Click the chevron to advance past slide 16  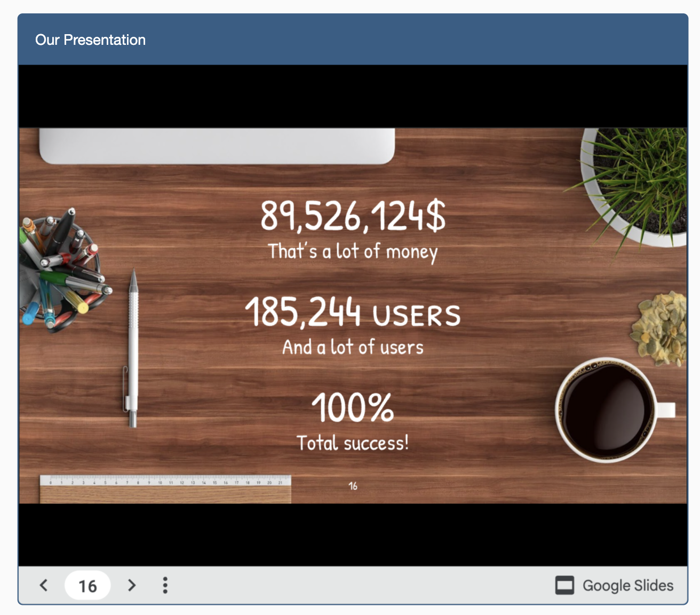click(131, 585)
